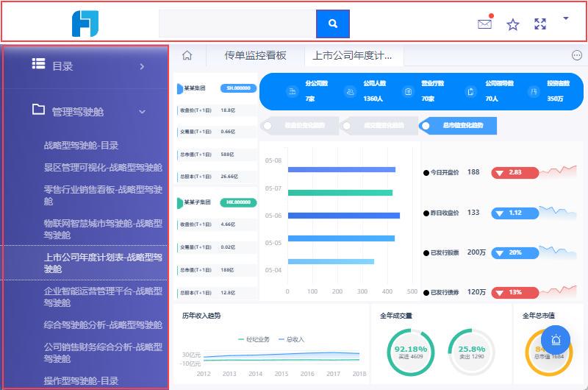This screenshot has width=588, height=390.
Task: Toggle fullscreen with the expand arrows icon
Action: click(540, 24)
